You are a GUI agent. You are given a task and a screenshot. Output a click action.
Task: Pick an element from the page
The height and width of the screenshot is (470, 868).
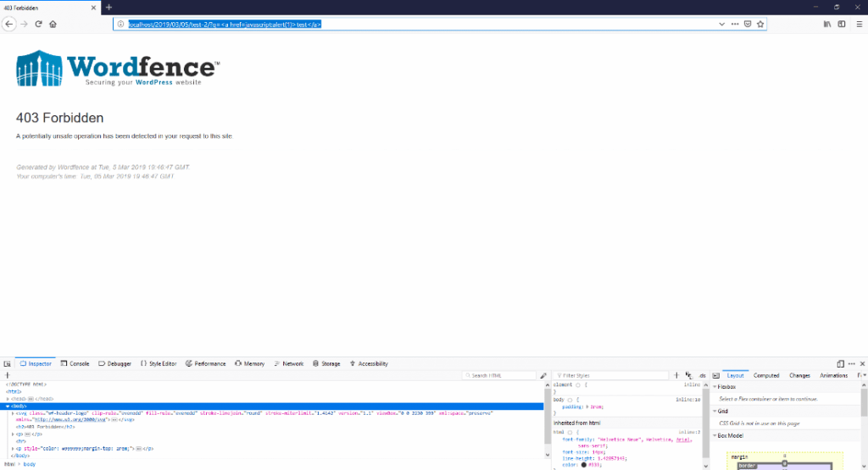point(7,364)
